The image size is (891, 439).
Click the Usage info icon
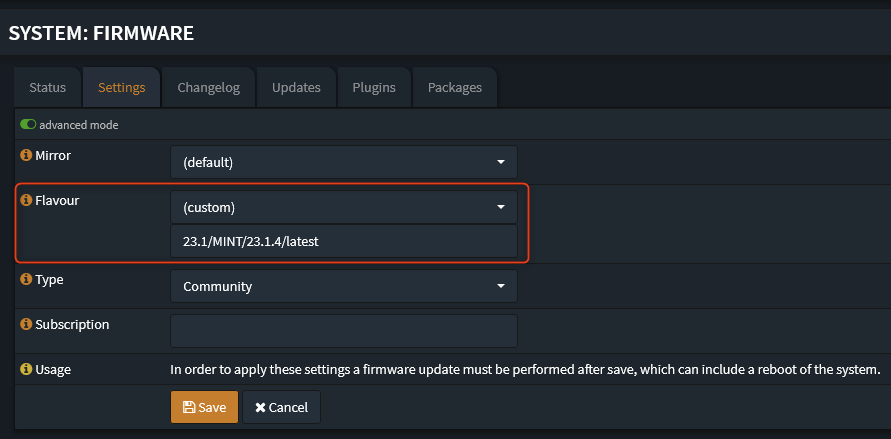(27, 370)
